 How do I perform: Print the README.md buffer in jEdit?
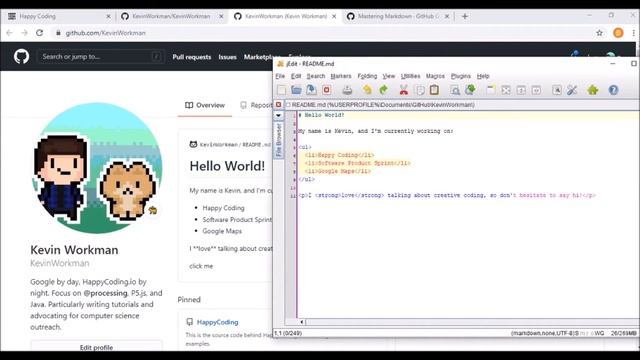pos(347,90)
